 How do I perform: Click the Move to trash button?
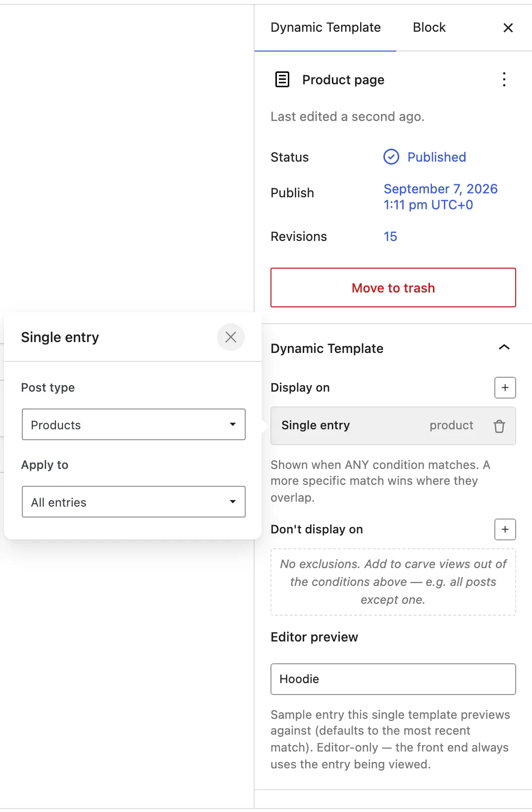tap(393, 288)
